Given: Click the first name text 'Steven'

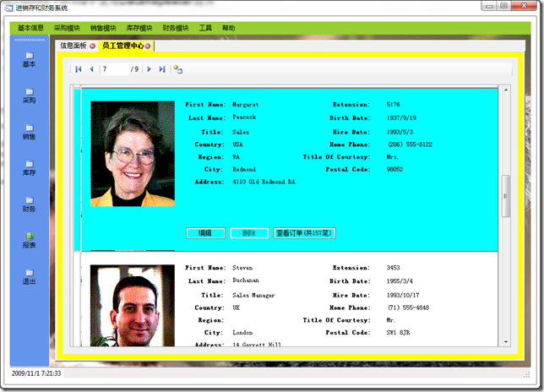Looking at the screenshot, I should click(242, 268).
